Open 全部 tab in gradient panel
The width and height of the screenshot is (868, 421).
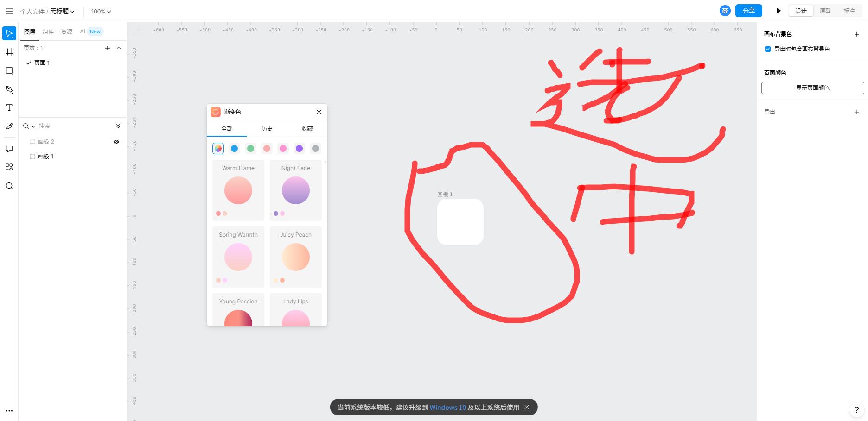[x=227, y=129]
